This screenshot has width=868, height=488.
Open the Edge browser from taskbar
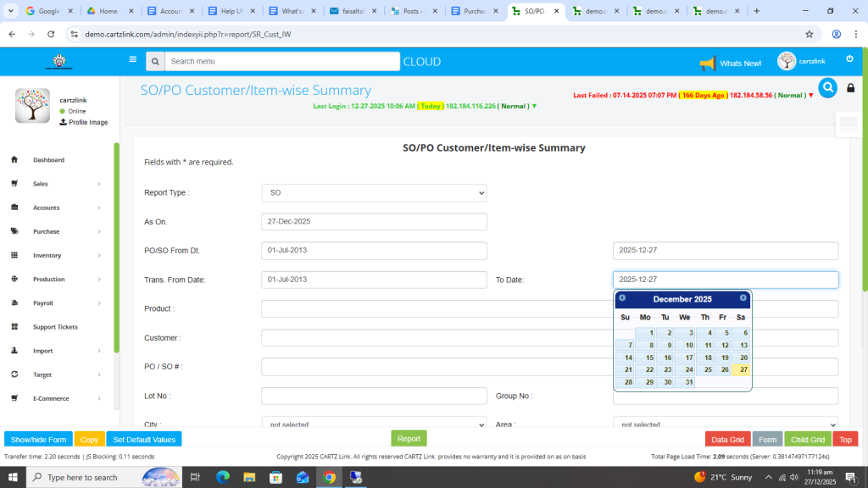pyautogui.click(x=223, y=477)
